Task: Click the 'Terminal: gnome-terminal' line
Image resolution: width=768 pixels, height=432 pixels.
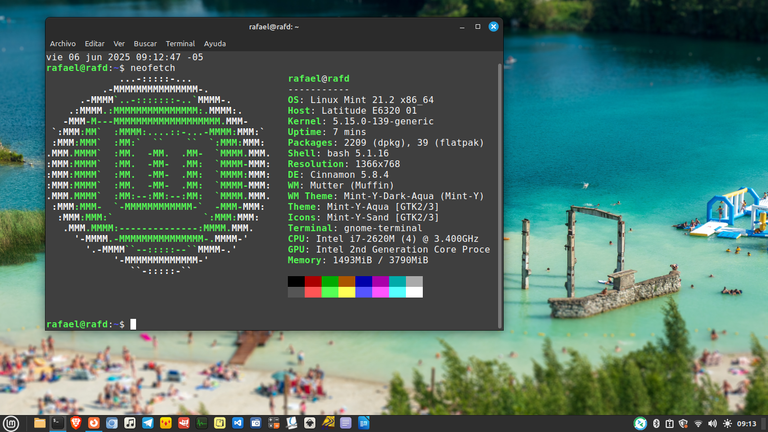Action: pos(355,228)
